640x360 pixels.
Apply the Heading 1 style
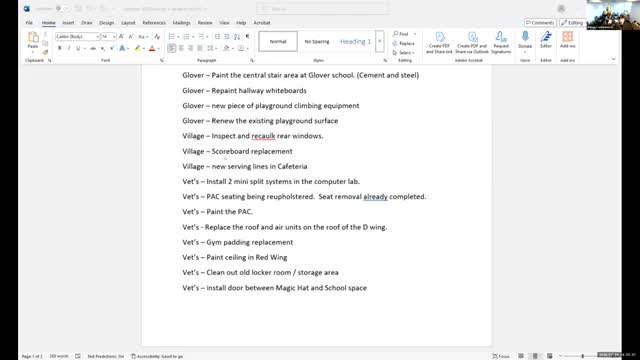[355, 41]
